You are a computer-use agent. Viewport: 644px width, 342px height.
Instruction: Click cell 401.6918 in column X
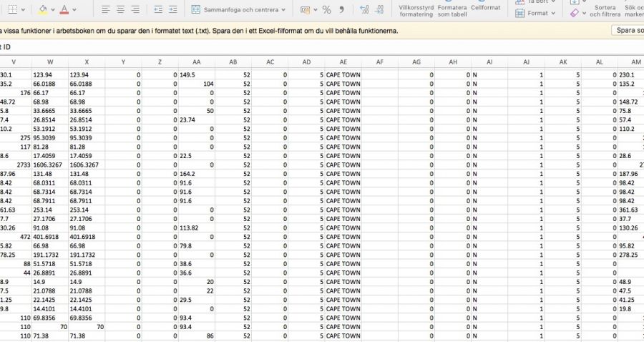click(x=87, y=237)
